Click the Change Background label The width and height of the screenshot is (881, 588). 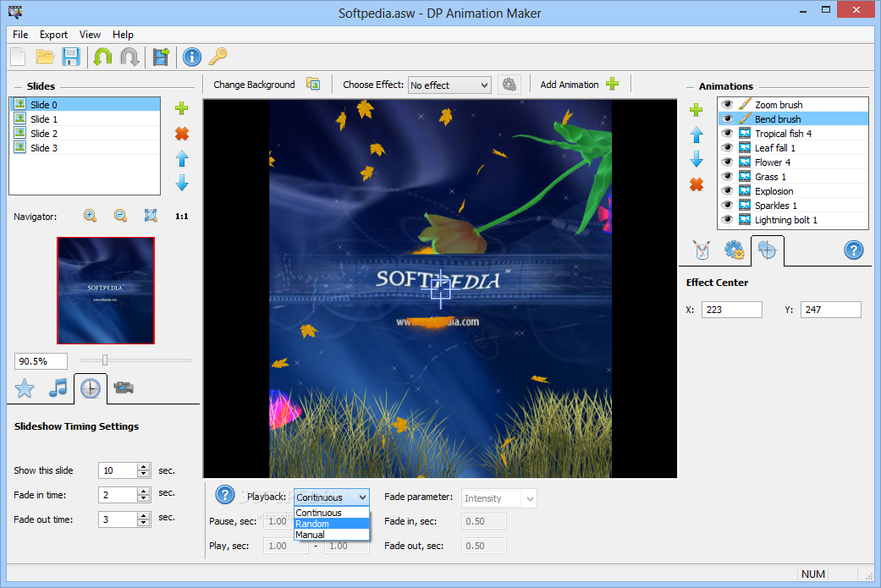click(x=254, y=85)
